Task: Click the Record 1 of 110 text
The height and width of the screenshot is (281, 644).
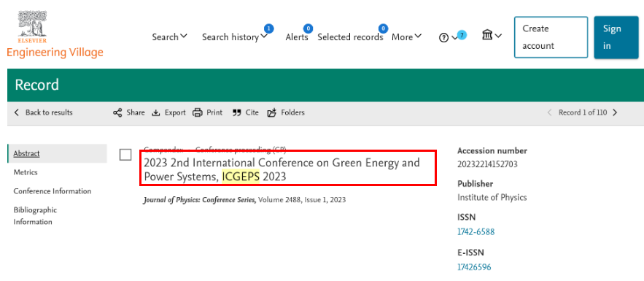Action: (583, 112)
